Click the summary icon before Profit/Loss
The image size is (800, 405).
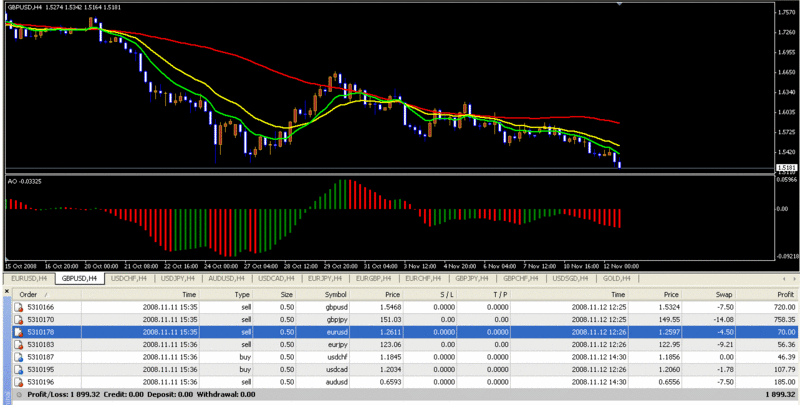pos(19,394)
